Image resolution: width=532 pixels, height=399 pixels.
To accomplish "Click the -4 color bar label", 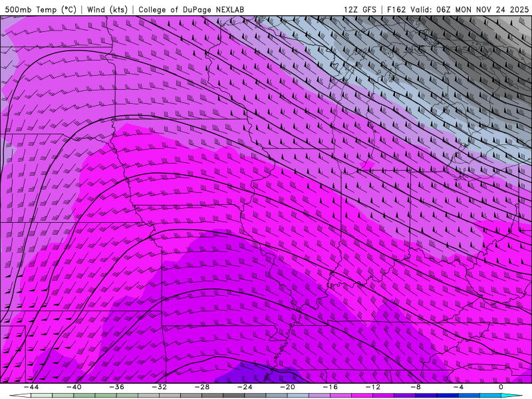I will point(458,387).
